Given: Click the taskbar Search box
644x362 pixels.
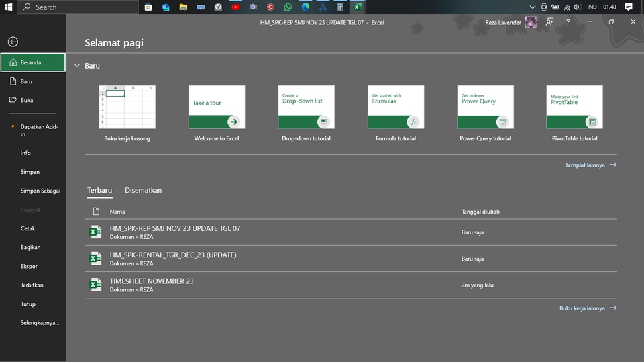Looking at the screenshot, I should pyautogui.click(x=78, y=7).
